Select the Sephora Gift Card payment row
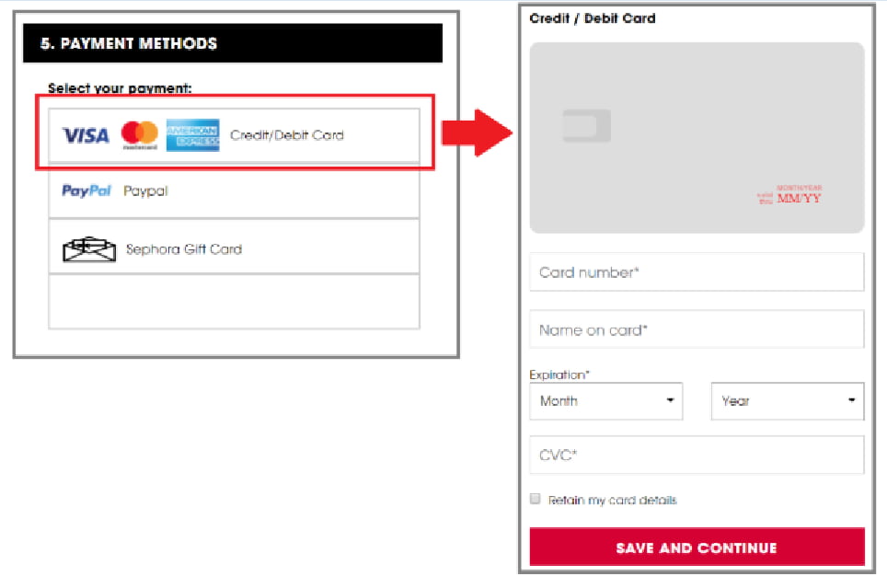The image size is (887, 588). (233, 247)
